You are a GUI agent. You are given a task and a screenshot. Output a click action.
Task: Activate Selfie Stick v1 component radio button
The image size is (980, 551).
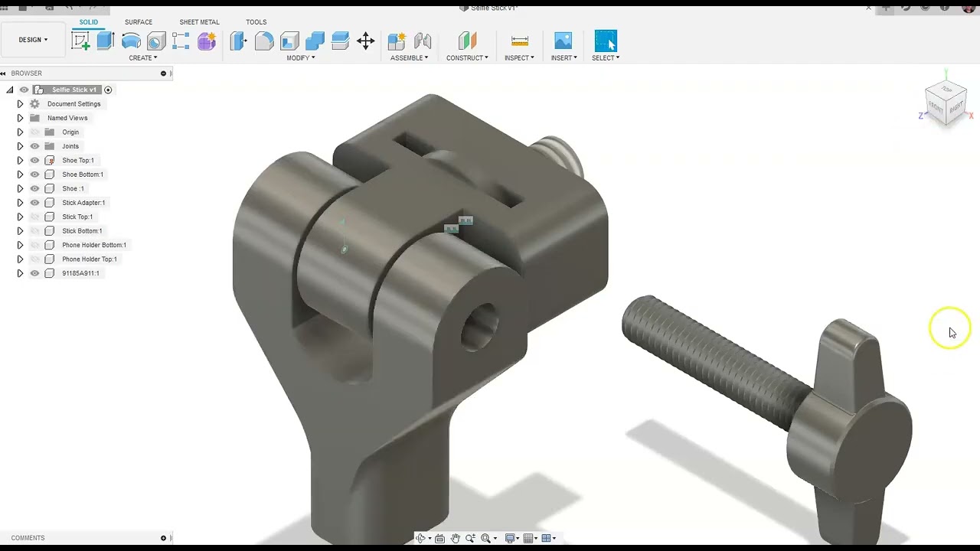coord(108,90)
